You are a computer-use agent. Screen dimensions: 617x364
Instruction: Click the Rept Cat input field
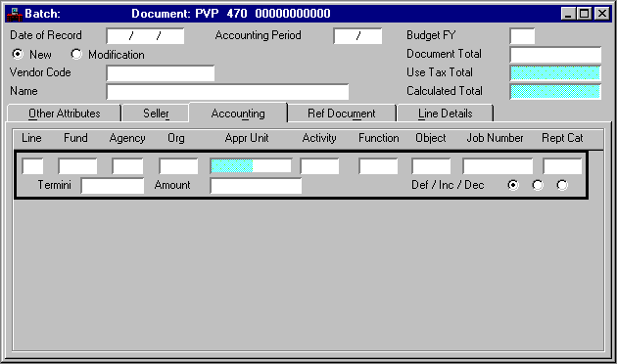pos(562,166)
